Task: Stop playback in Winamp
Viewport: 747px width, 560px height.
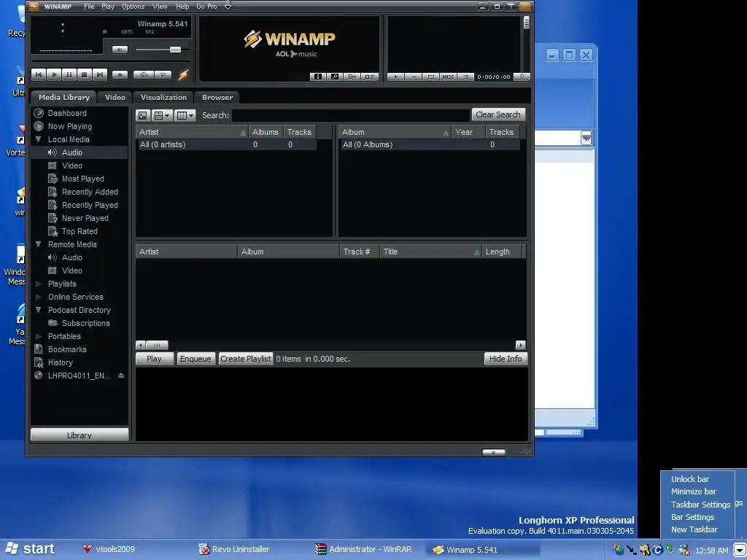Action: 85,74
